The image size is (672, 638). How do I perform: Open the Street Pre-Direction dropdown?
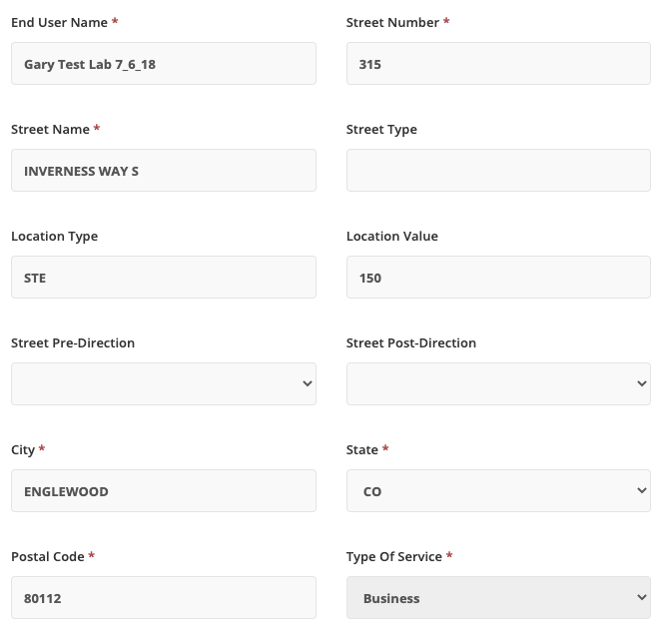[163, 384]
